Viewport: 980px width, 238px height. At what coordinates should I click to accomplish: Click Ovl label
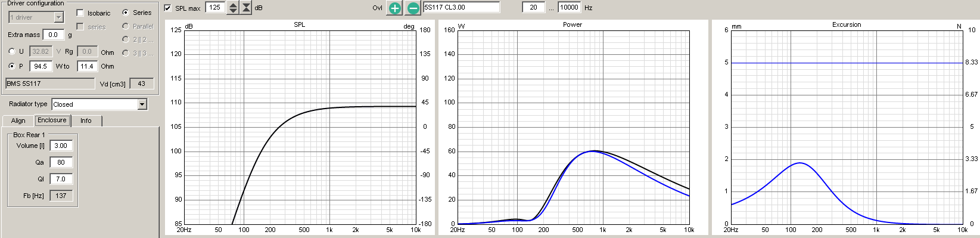tap(377, 8)
